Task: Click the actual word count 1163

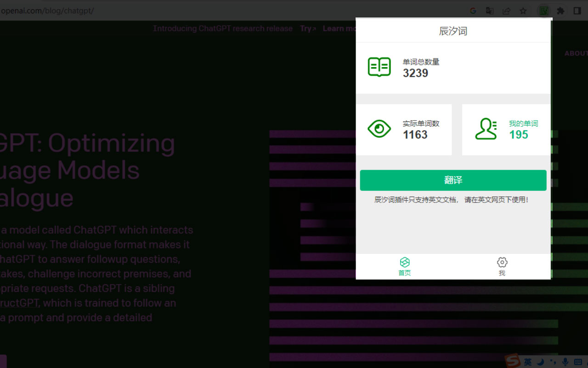Action: 415,135
